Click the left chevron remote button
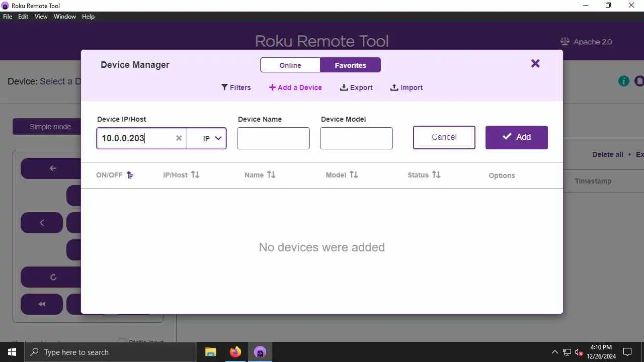The image size is (644, 362). (x=42, y=223)
